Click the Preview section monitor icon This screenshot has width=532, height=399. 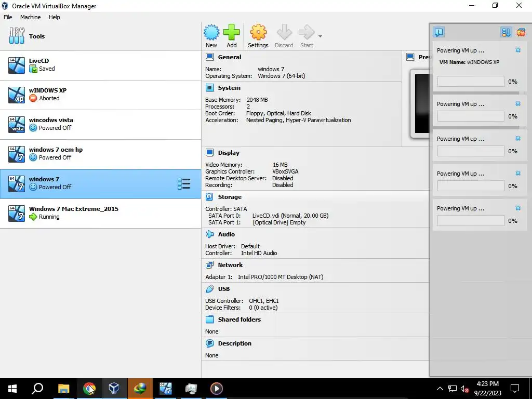(x=410, y=57)
